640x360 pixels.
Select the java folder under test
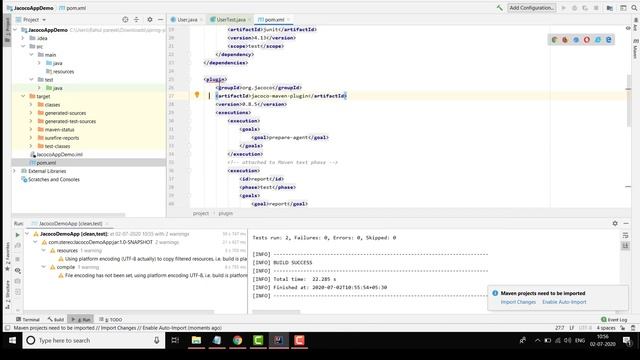(x=54, y=88)
